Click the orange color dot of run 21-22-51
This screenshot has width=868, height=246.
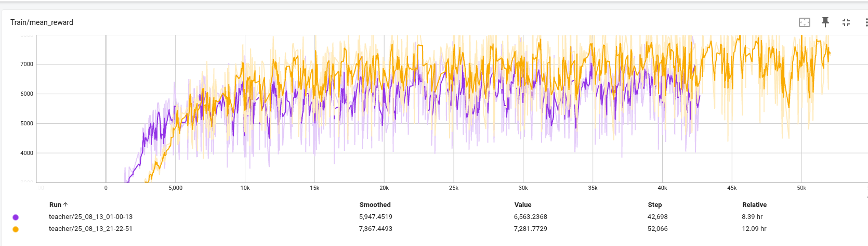16,229
